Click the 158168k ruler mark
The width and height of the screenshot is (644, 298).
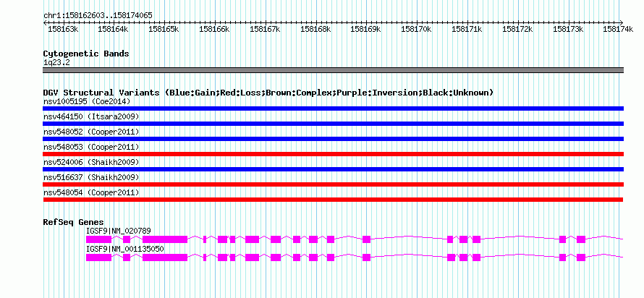(x=315, y=29)
